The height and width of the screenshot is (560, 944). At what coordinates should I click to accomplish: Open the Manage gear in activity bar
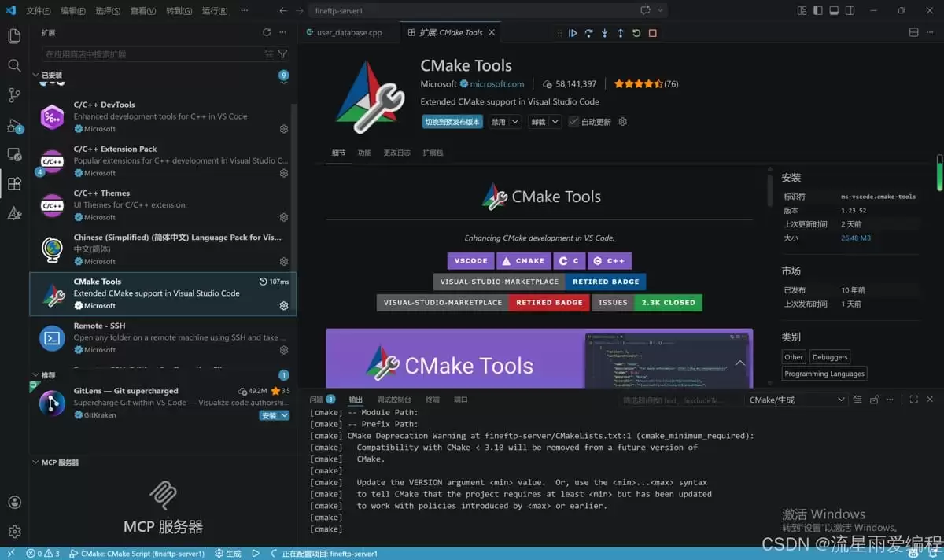pos(14,532)
